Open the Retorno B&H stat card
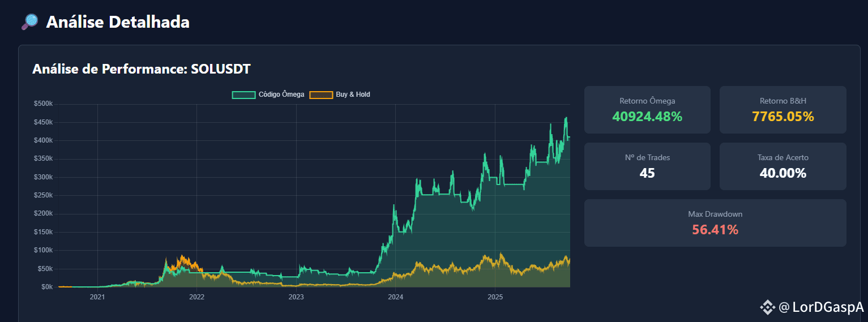The width and height of the screenshot is (868, 322). point(783,110)
